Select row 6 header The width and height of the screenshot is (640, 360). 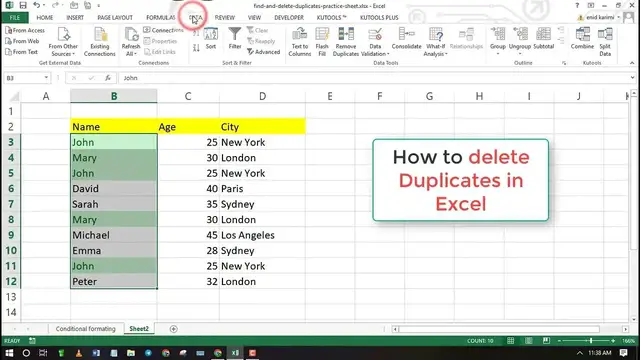coord(11,189)
